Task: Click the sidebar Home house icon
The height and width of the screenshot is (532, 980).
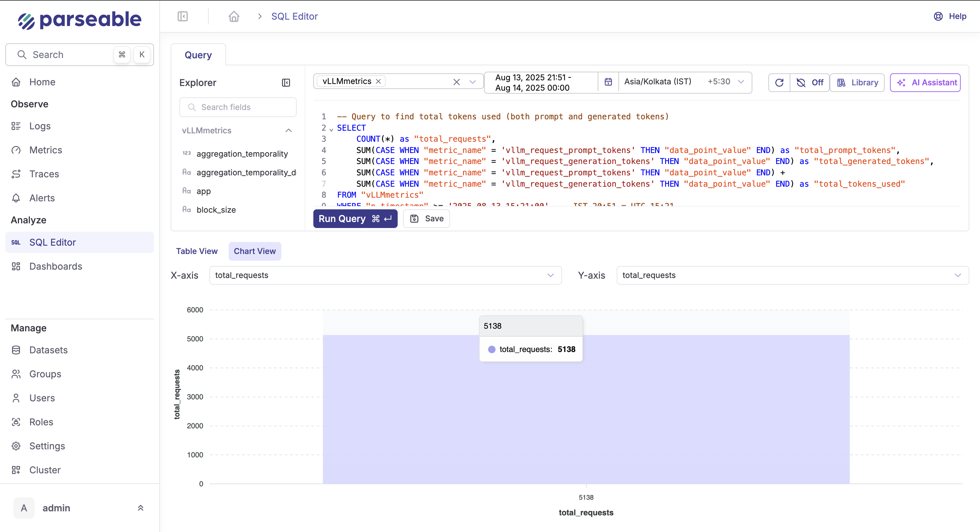Action: [16, 82]
